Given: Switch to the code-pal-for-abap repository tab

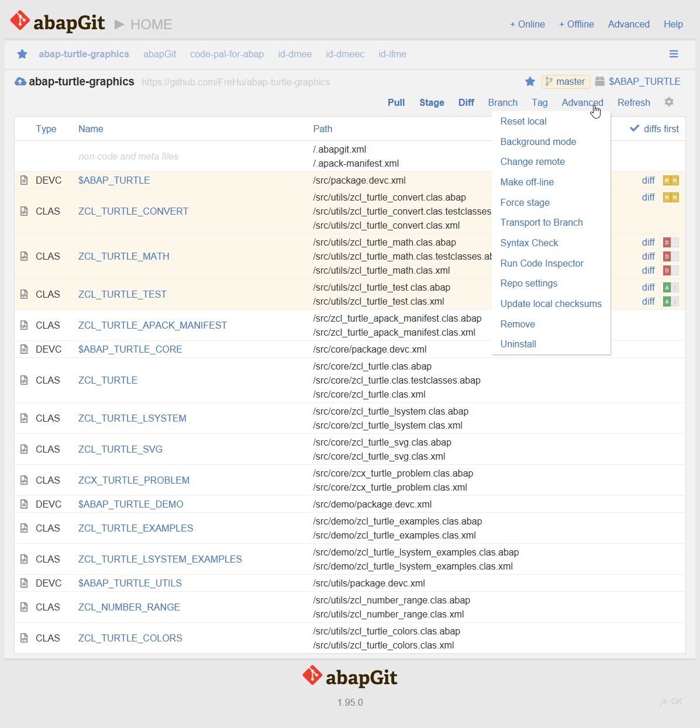Looking at the screenshot, I should coord(227,54).
